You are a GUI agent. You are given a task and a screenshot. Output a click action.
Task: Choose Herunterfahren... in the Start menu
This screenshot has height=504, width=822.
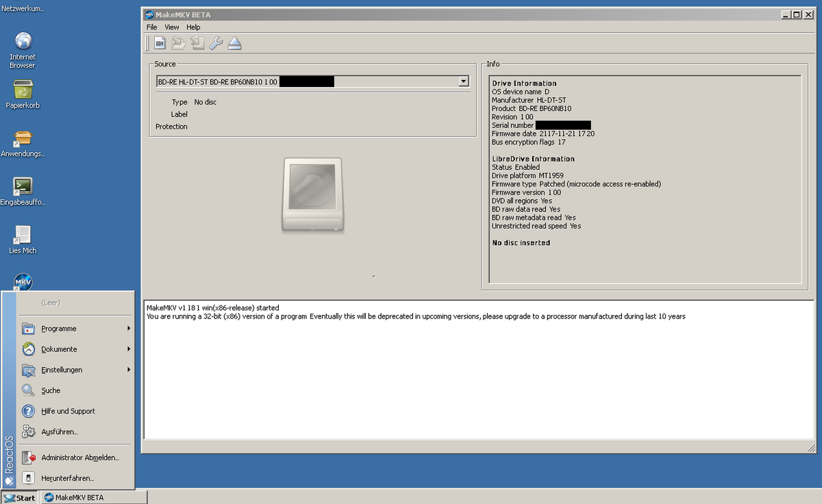click(x=75, y=478)
